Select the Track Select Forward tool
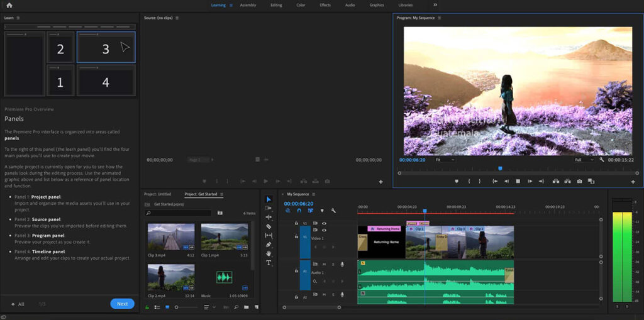644x320 pixels. point(269,208)
